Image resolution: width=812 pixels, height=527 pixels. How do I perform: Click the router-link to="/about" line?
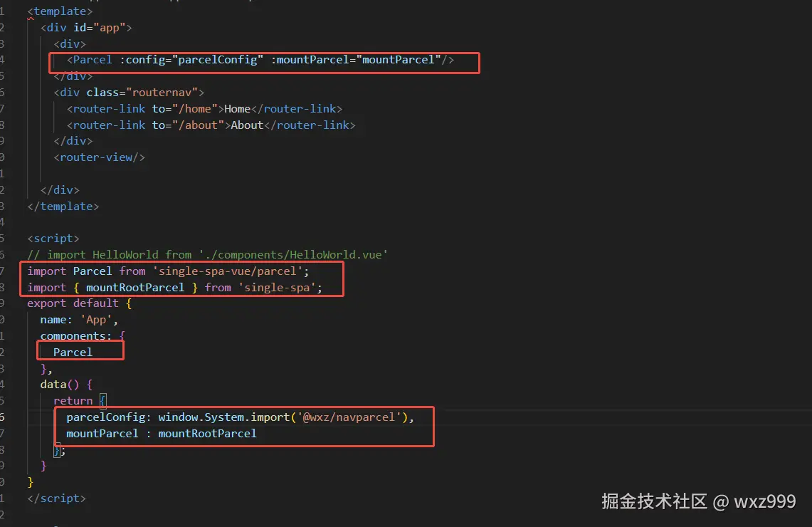point(211,125)
